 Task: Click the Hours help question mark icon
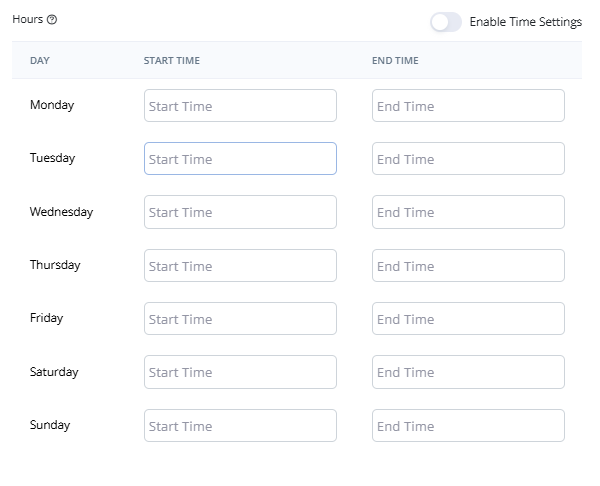tap(52, 20)
